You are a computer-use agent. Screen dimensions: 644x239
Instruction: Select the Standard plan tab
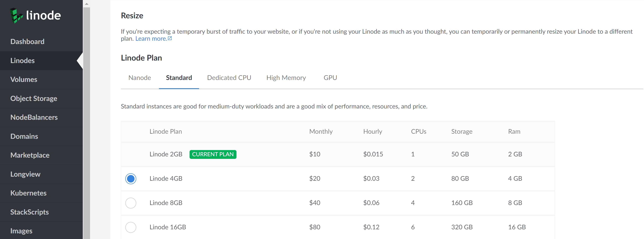179,78
